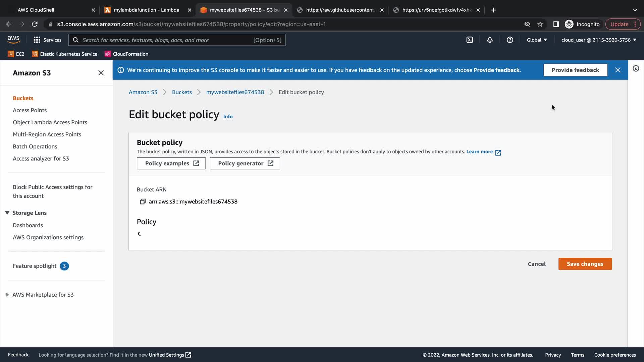The height and width of the screenshot is (362, 644).
Task: Click the Save changes button
Action: [585, 264]
